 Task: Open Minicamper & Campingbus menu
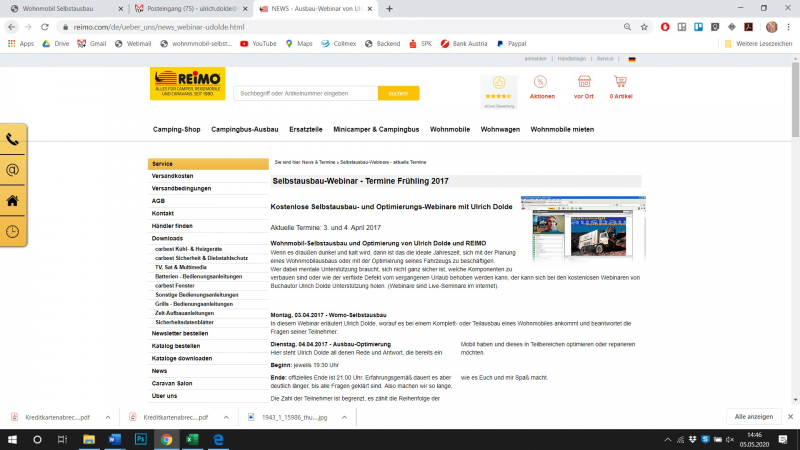pos(376,130)
